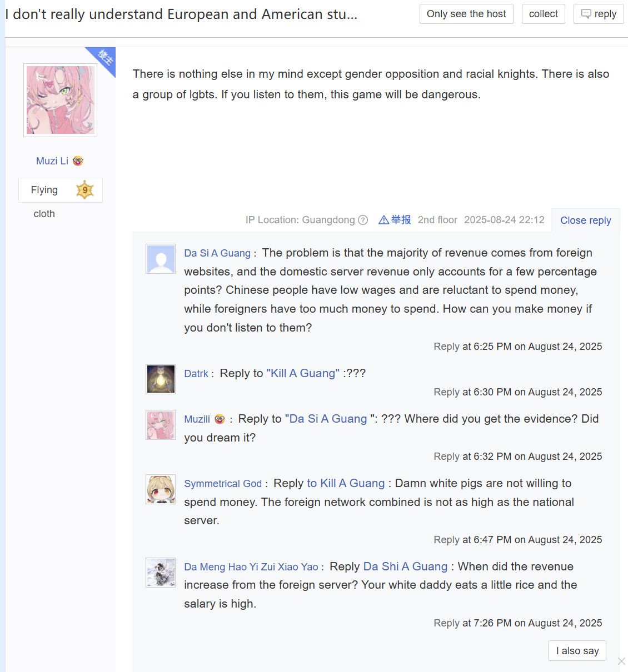This screenshot has width=628, height=672.
Task: Click the collect button
Action: pos(544,14)
